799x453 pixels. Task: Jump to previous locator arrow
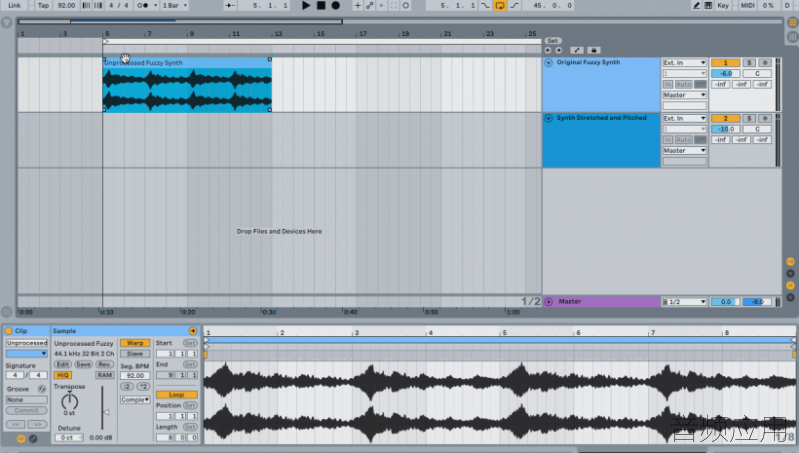[x=548, y=50]
